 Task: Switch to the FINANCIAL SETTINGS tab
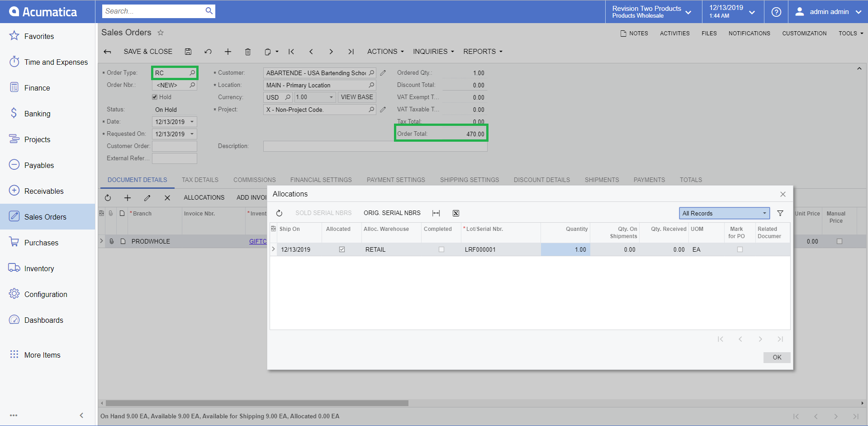click(x=321, y=180)
